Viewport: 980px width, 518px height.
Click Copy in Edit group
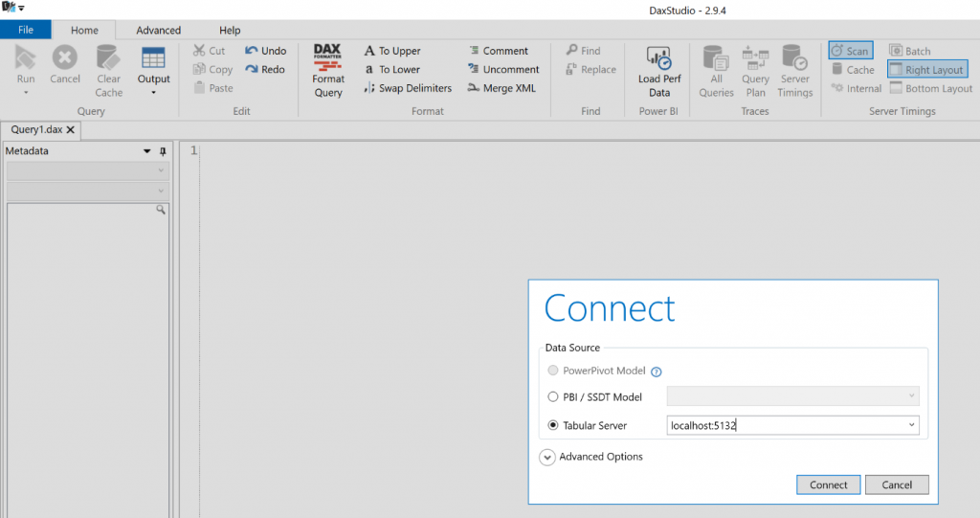click(x=213, y=70)
